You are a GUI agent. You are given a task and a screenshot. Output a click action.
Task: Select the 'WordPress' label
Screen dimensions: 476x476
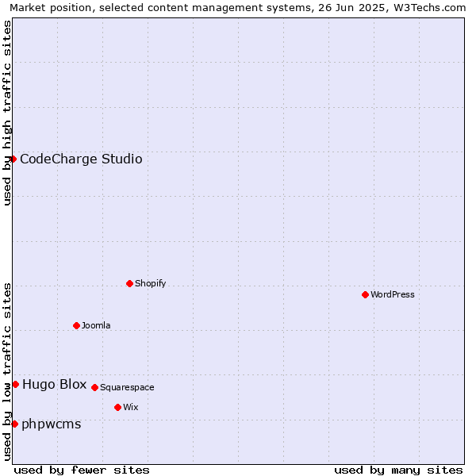(392, 294)
